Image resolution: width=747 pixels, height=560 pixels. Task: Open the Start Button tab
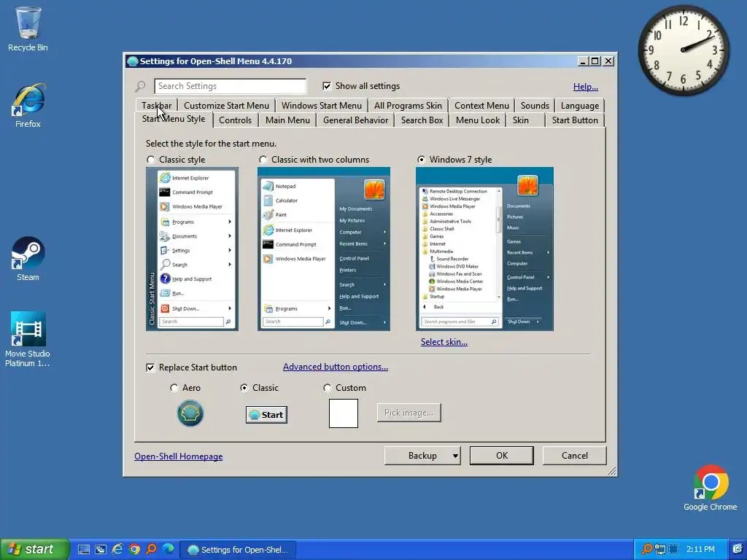pyautogui.click(x=575, y=120)
